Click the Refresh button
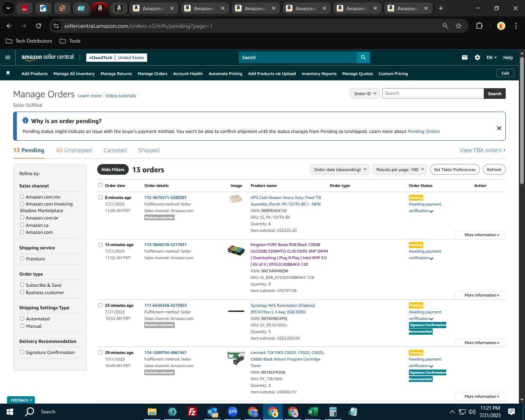 494,169
